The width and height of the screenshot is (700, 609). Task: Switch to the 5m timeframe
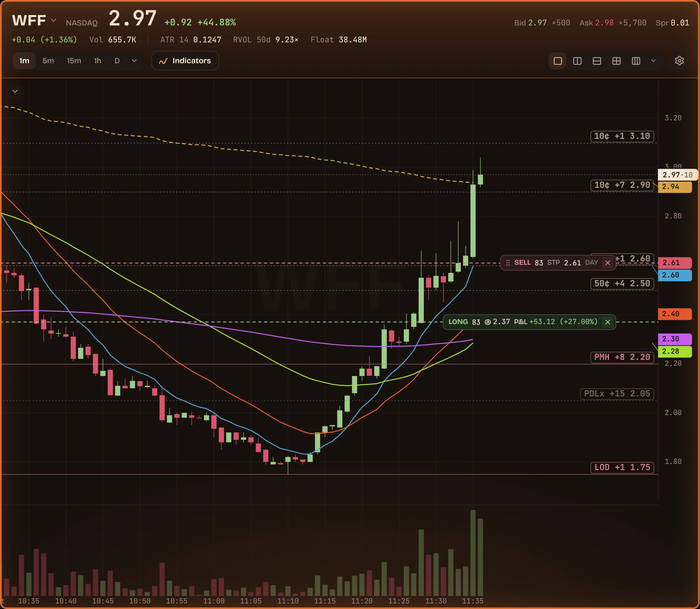[48, 61]
